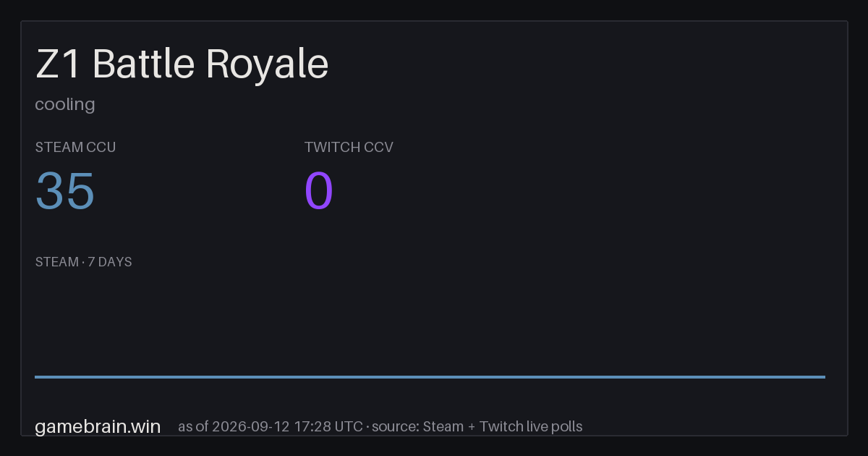Click the TWITCH CCV heading
Viewport: 868px width, 456px height.
click(349, 147)
